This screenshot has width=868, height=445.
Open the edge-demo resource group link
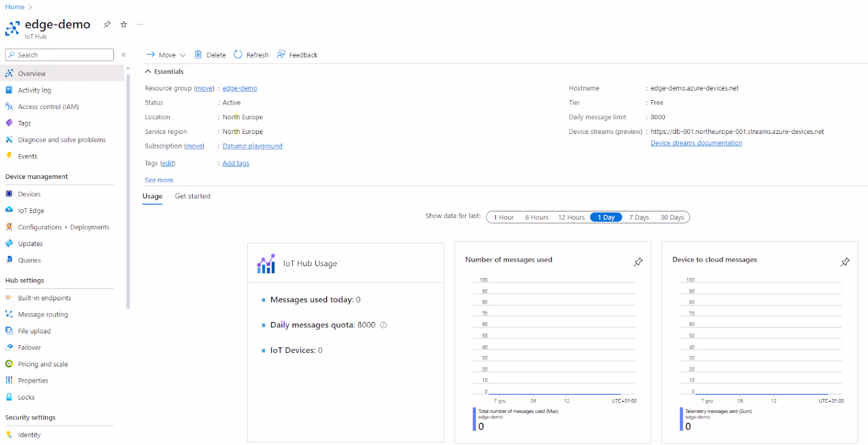tap(240, 88)
